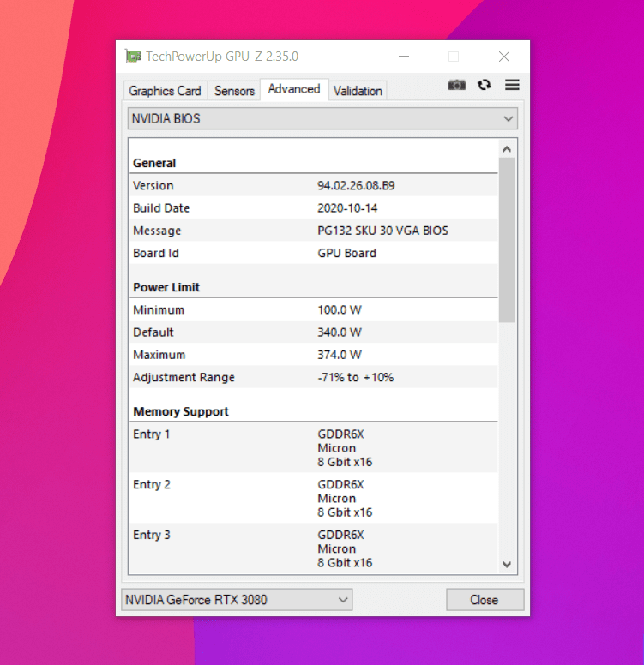Minimize the GPU-Z window
Viewport: 644px width, 665px height.
click(404, 56)
